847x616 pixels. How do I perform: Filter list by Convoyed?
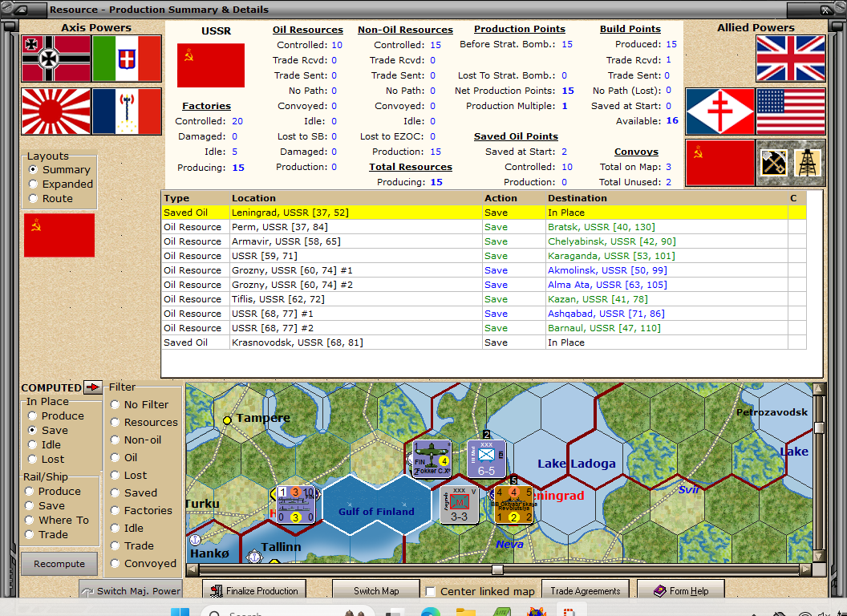pyautogui.click(x=115, y=564)
